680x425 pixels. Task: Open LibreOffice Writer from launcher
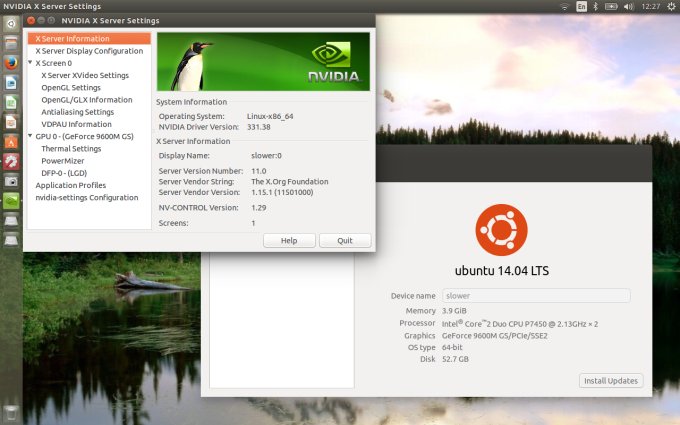pyautogui.click(x=11, y=82)
